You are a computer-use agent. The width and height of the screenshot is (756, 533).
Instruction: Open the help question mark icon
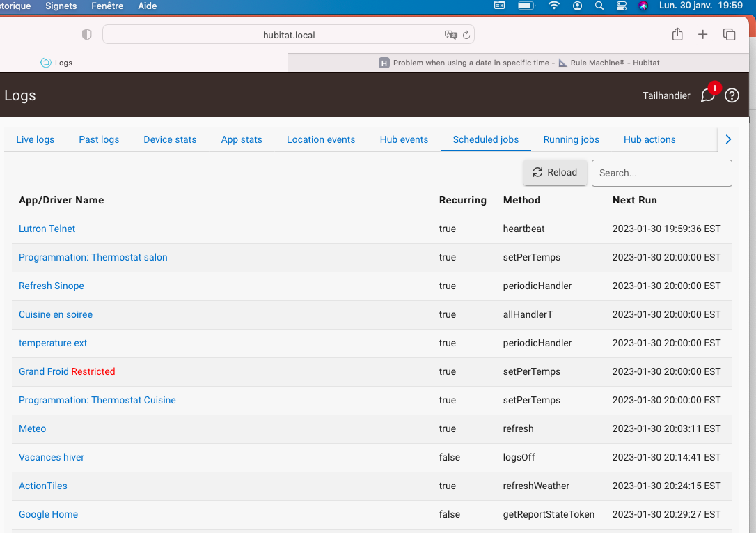[x=732, y=95]
